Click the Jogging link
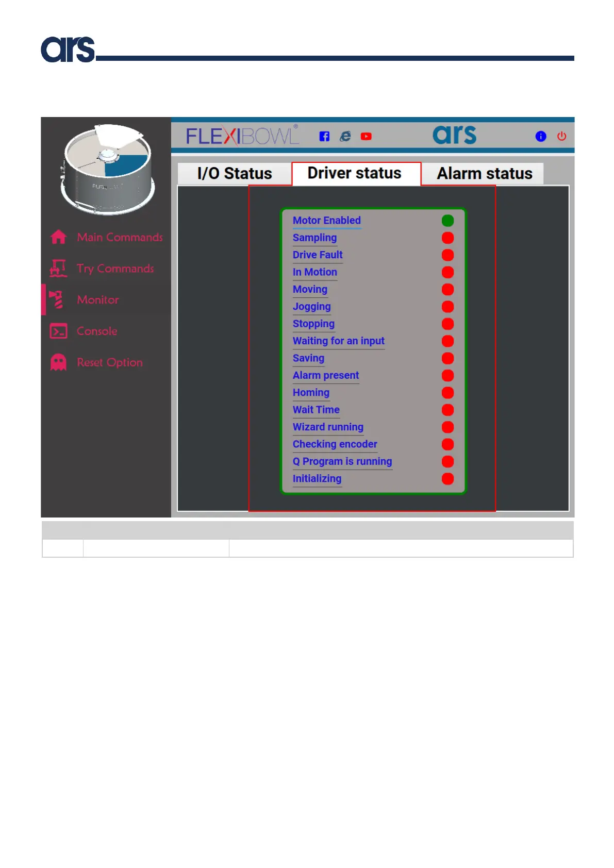Viewport: 614px width, 868px height. [x=312, y=307]
